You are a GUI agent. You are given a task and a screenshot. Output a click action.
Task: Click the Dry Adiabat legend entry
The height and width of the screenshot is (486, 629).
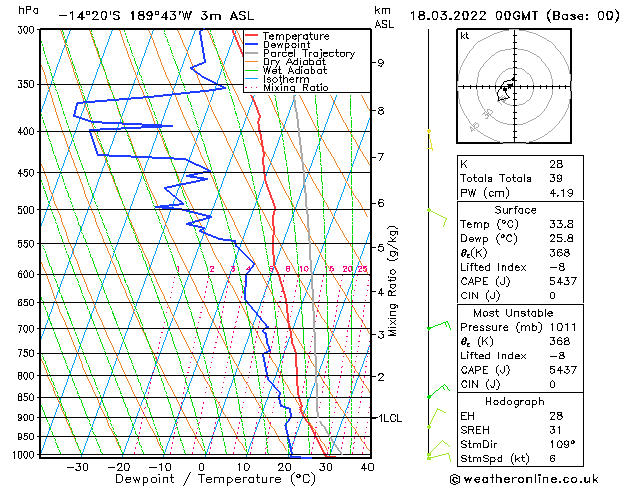coord(294,62)
